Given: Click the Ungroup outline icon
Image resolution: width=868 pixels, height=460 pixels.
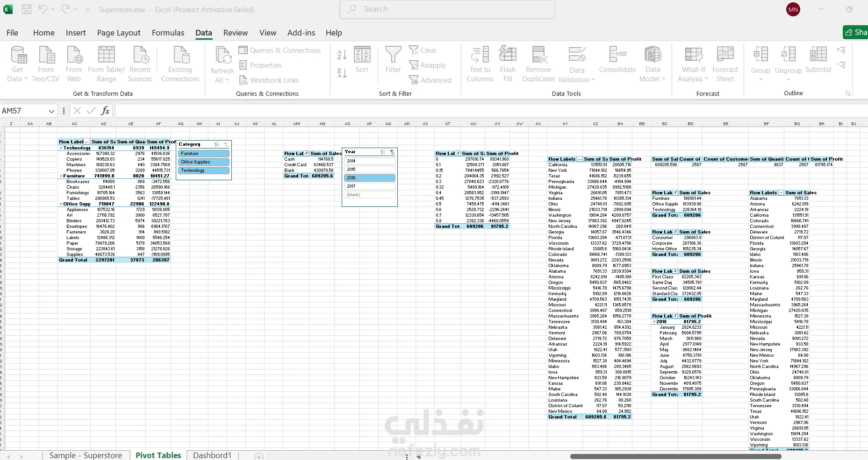Looking at the screenshot, I should [x=789, y=55].
